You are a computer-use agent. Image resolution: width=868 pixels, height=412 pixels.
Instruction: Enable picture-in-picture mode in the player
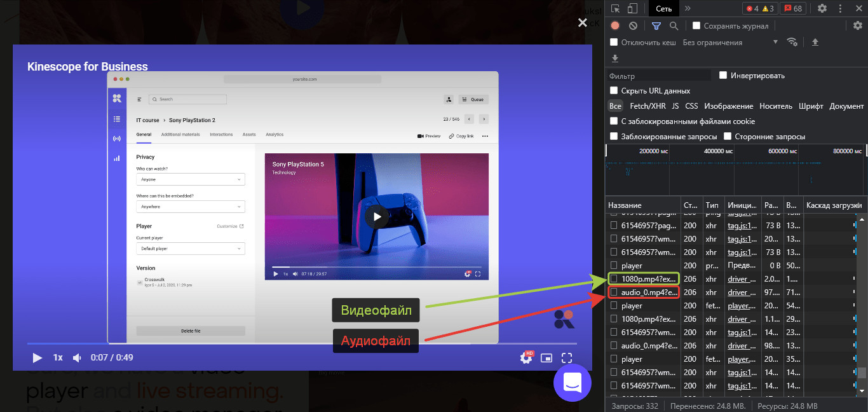tap(546, 358)
